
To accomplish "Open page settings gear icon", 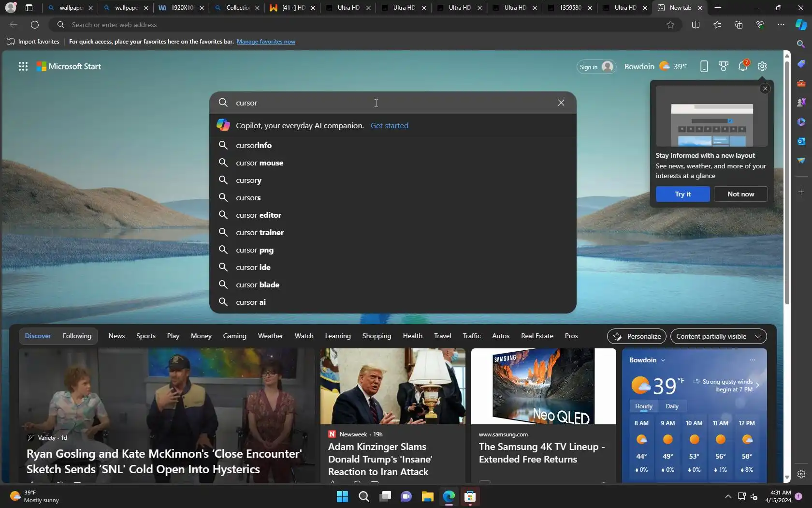I will click(762, 66).
